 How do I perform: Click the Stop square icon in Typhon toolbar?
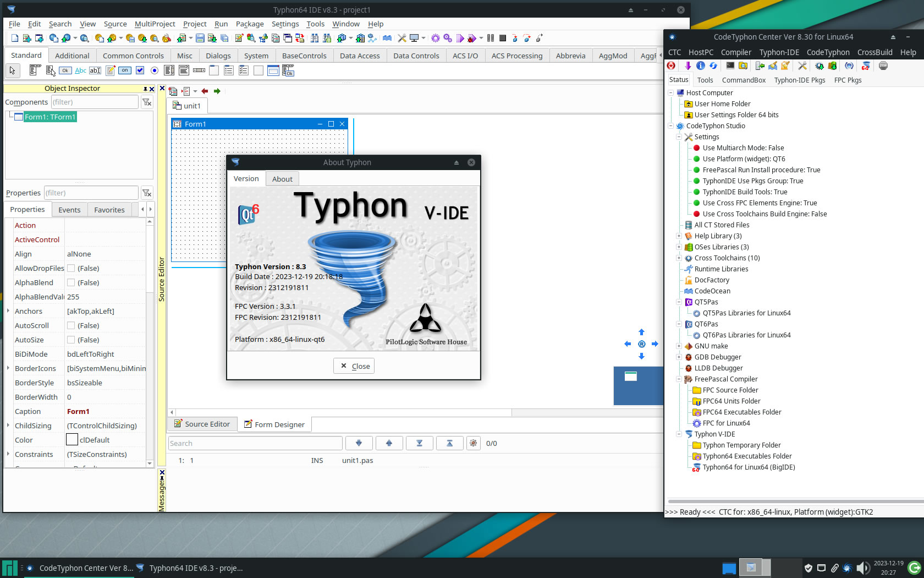[x=503, y=38]
